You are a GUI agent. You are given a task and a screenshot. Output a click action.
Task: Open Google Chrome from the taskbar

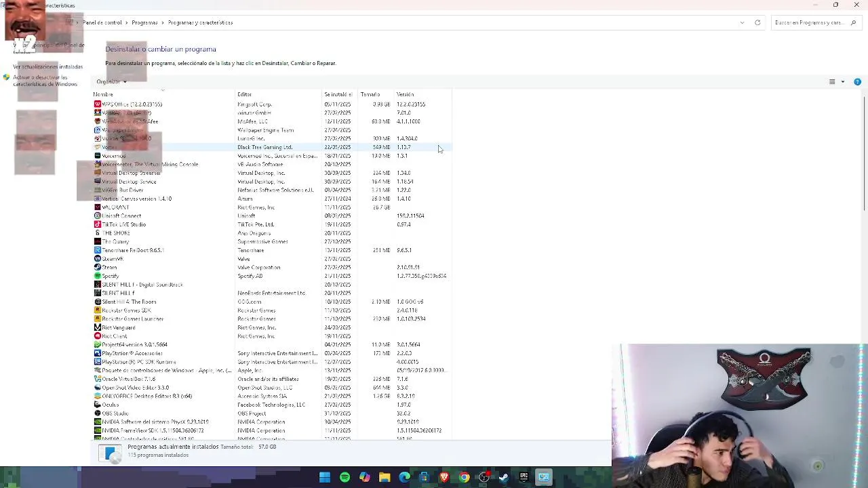(x=464, y=477)
